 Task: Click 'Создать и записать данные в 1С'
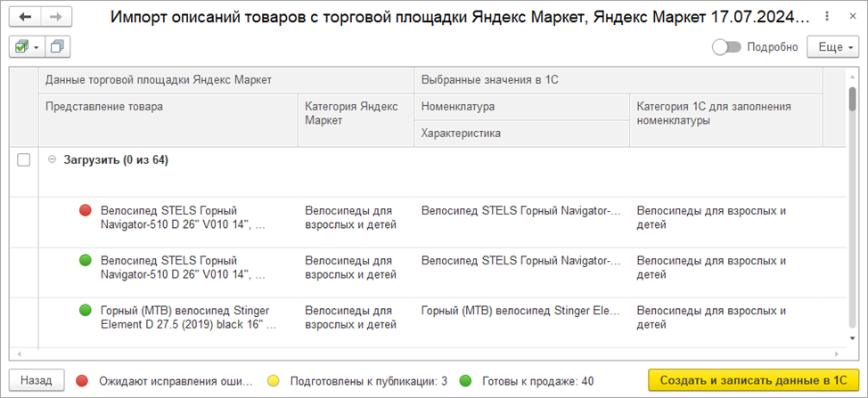[x=752, y=380]
